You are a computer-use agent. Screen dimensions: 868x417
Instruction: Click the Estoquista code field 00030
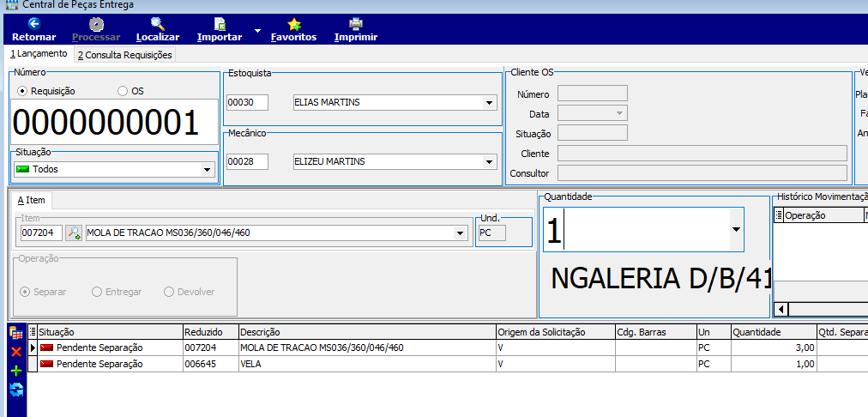point(247,102)
